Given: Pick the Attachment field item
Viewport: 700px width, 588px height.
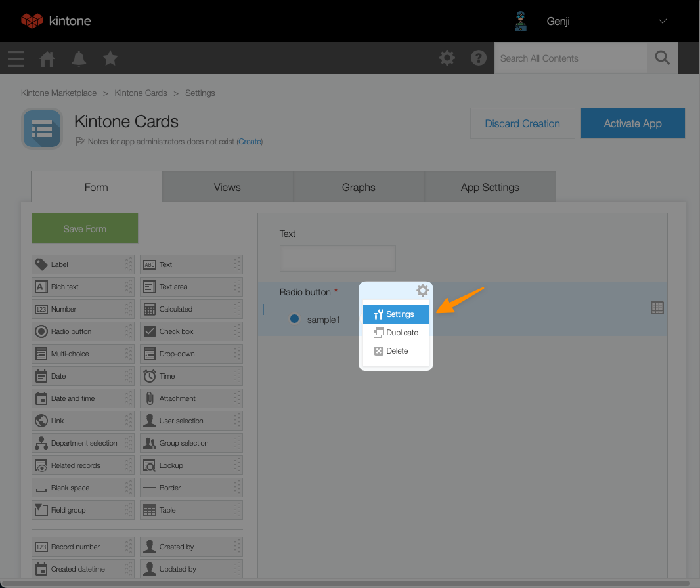Looking at the screenshot, I should point(191,398).
